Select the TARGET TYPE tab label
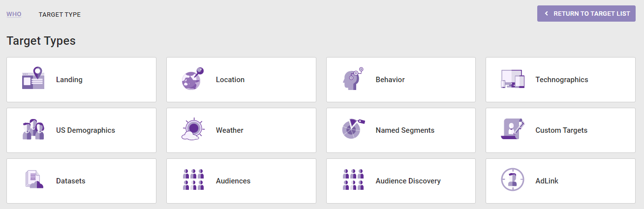Image resolution: width=644 pixels, height=209 pixels. (x=60, y=15)
